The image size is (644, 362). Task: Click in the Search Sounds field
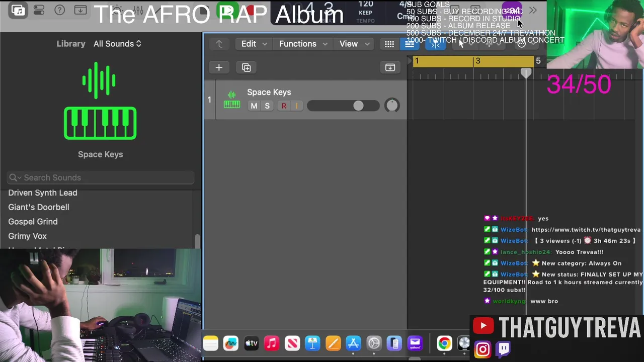101,177
